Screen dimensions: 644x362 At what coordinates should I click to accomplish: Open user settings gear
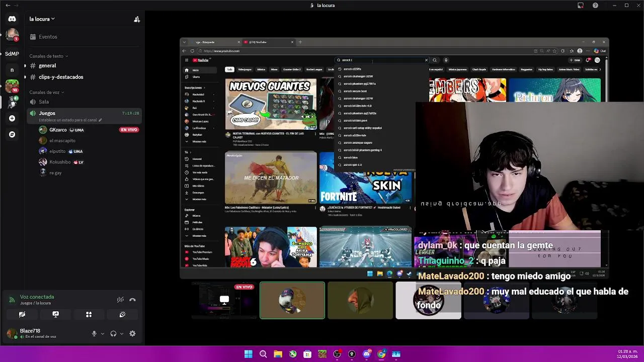pos(132,333)
